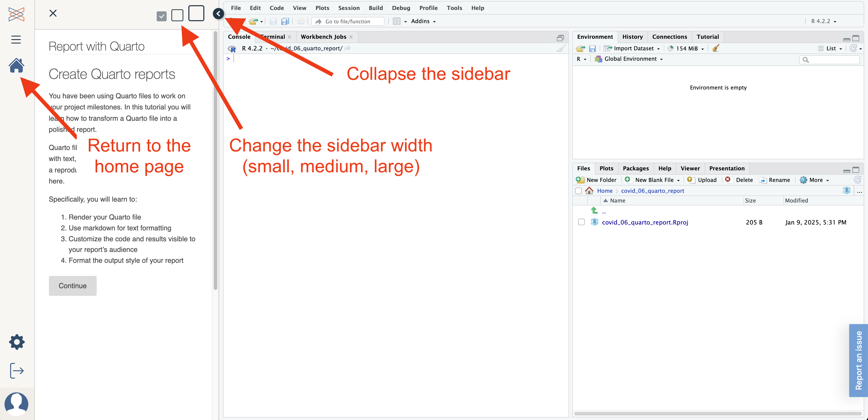Screen dimensions: 868x420
Task: Collapse the sidebar with chevron arrow
Action: point(218,14)
